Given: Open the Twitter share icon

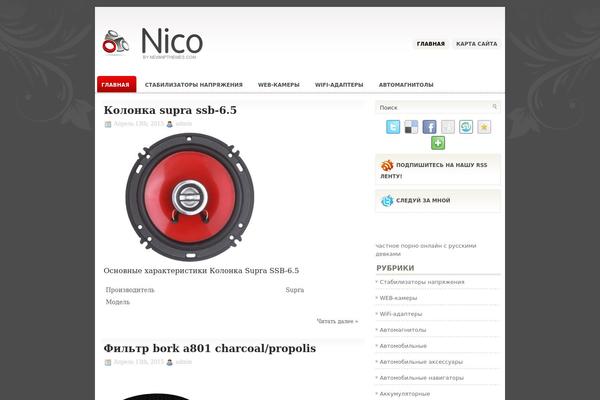Looking at the screenshot, I should pos(393,127).
